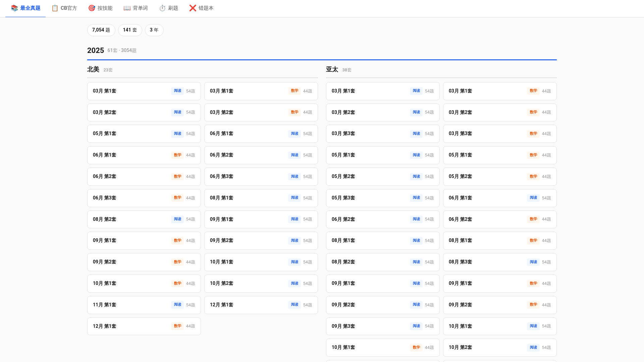The image size is (644, 362).
Task: Click the clipboard icon beside CB官方
Action: click(55, 8)
